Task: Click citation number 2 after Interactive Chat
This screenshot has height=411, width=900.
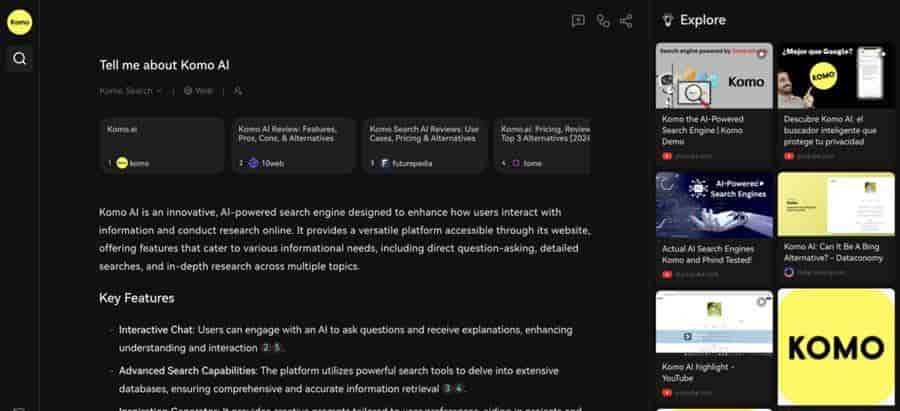Action: (265, 348)
